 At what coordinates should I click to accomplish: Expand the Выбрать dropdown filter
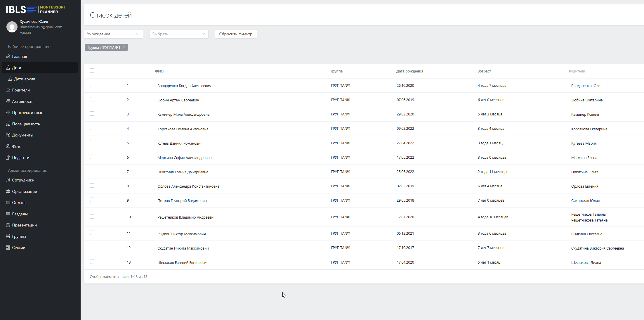point(179,34)
